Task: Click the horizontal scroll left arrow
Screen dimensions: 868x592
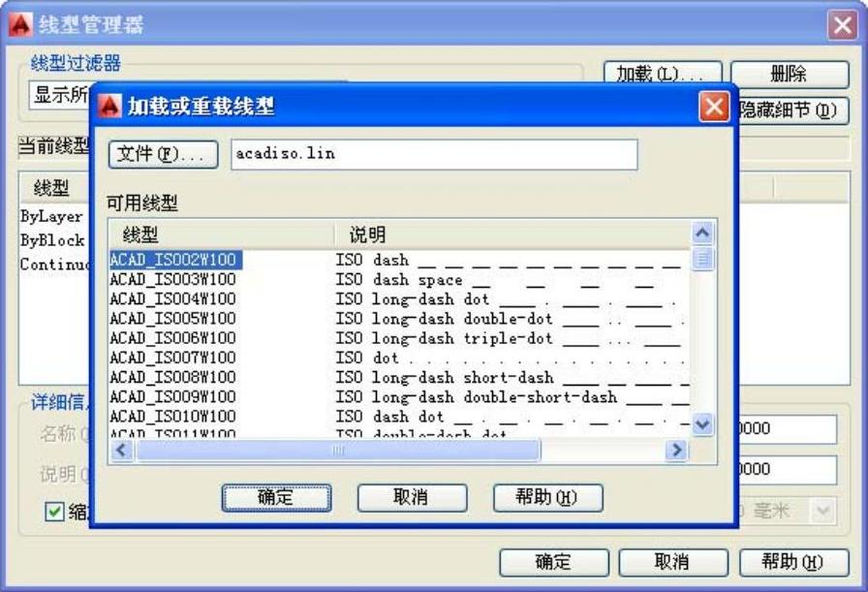Action: click(x=122, y=451)
